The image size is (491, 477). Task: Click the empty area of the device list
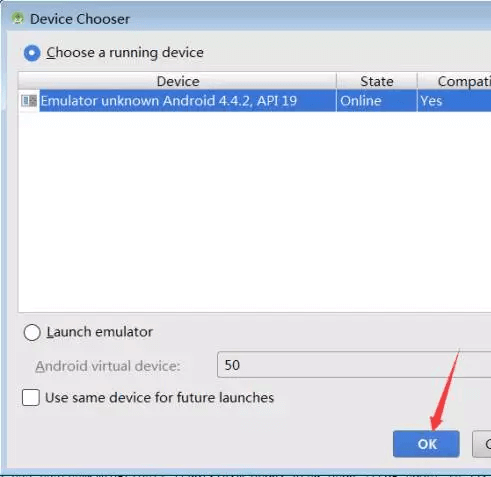pos(255,212)
